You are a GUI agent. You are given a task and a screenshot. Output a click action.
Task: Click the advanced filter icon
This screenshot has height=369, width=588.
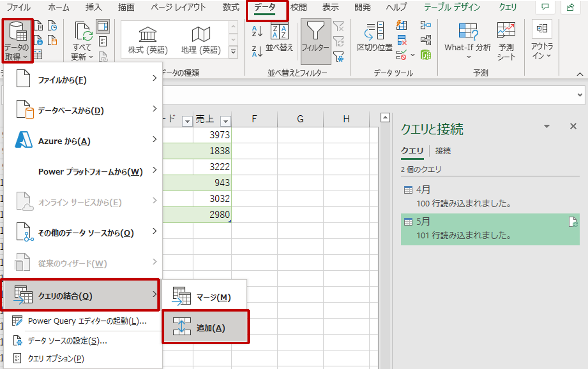tap(339, 57)
